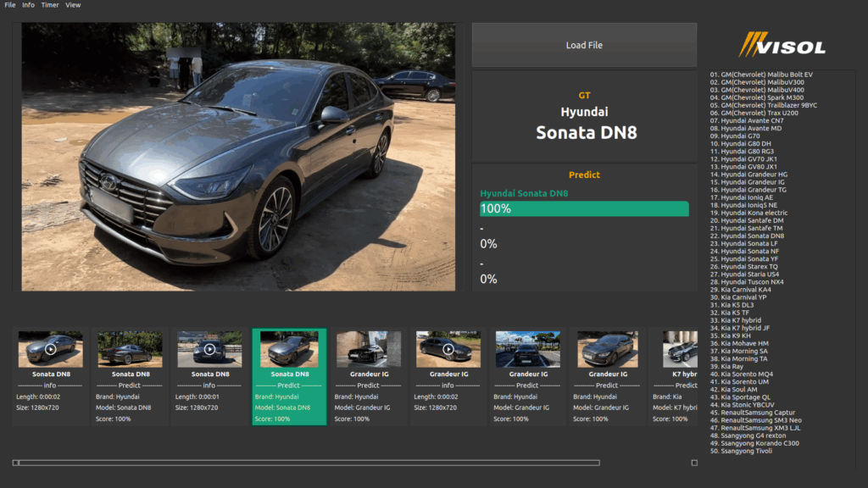Select '37. Kia Morning SA' in list
The height and width of the screenshot is (488, 868).
pos(738,352)
